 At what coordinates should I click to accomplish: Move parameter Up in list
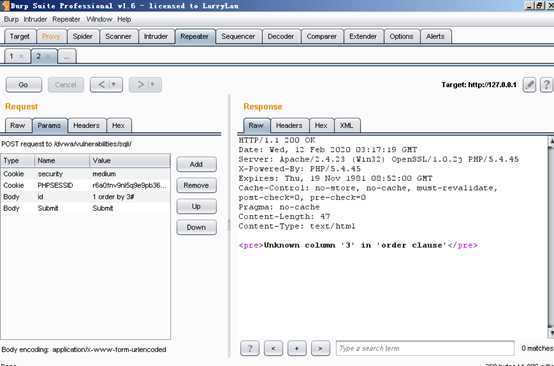(x=196, y=206)
